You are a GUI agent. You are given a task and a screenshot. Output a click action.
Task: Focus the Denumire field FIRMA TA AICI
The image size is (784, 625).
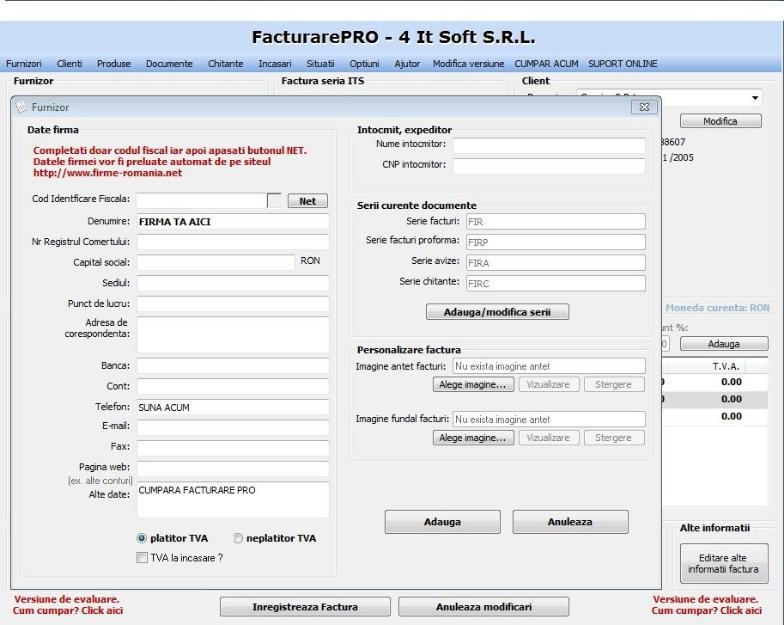pyautogui.click(x=232, y=222)
